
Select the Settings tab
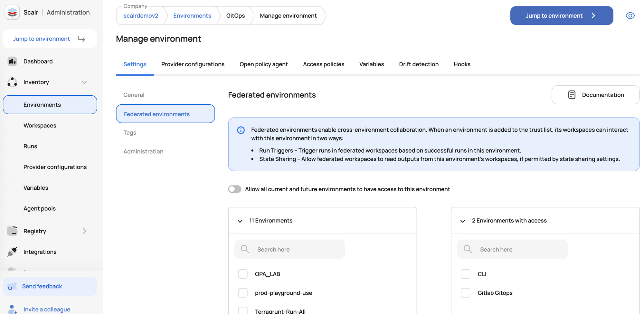[x=135, y=64]
